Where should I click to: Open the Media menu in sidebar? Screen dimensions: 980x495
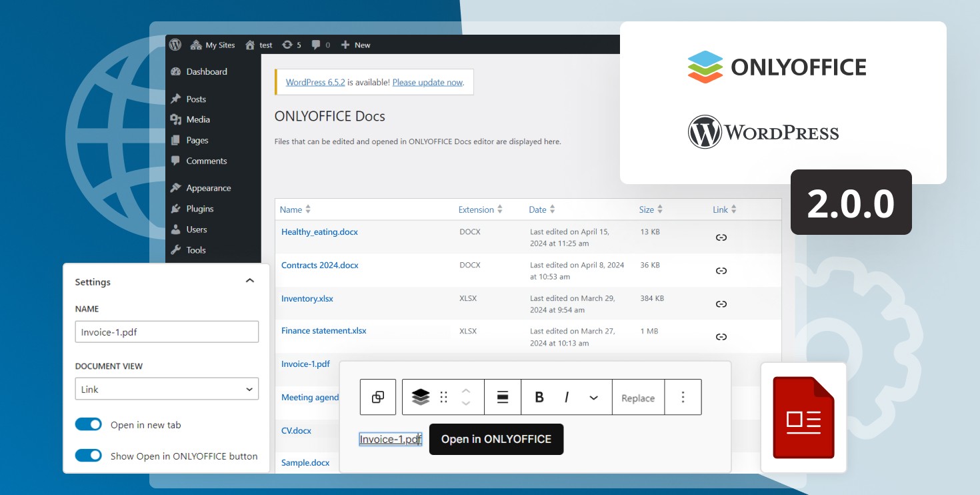point(198,119)
